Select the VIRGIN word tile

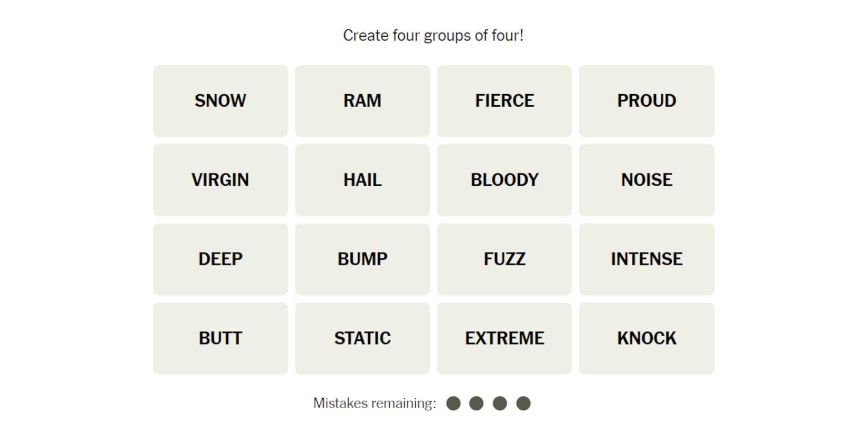(220, 180)
